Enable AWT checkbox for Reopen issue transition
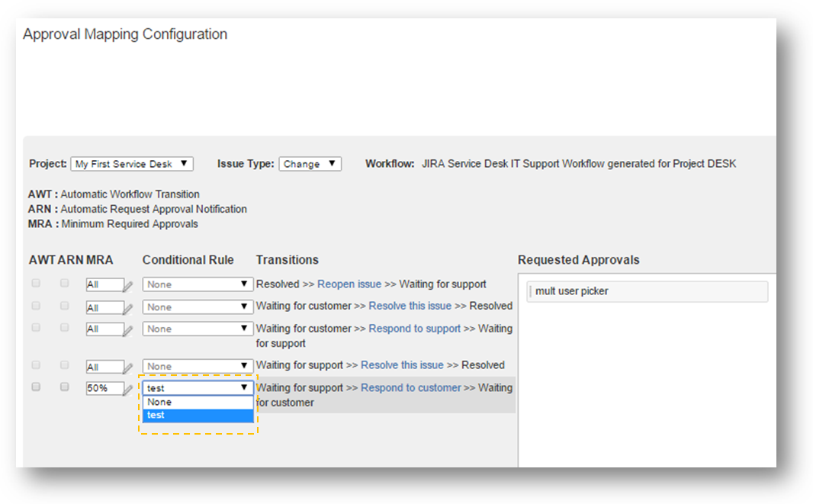Image resolution: width=813 pixels, height=504 pixels. [x=36, y=284]
